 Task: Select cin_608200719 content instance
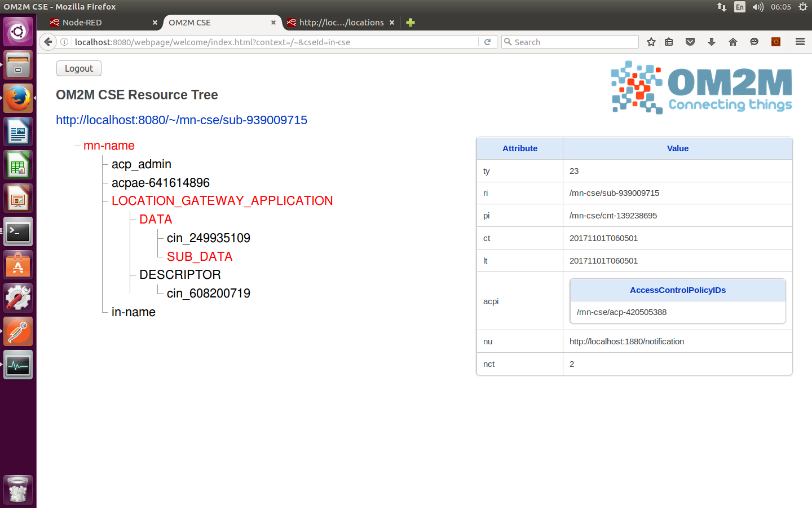[x=209, y=294]
